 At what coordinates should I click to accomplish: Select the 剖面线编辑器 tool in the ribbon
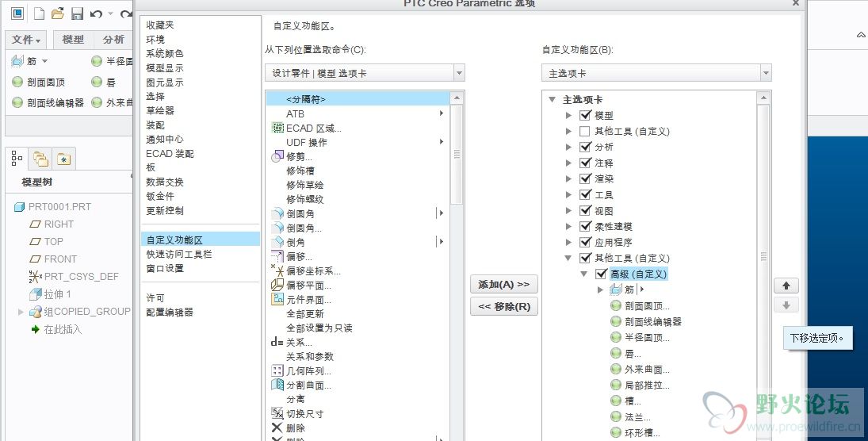[x=48, y=102]
